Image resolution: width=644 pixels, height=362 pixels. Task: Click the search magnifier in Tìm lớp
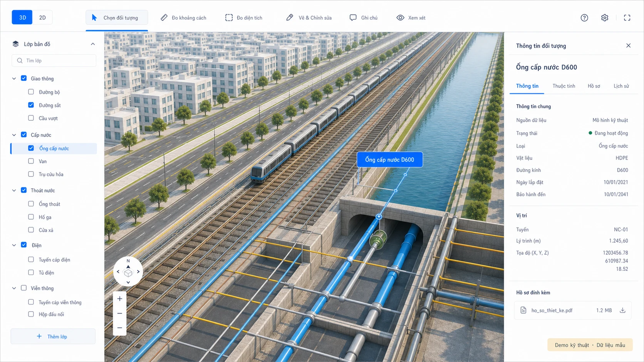pos(20,60)
